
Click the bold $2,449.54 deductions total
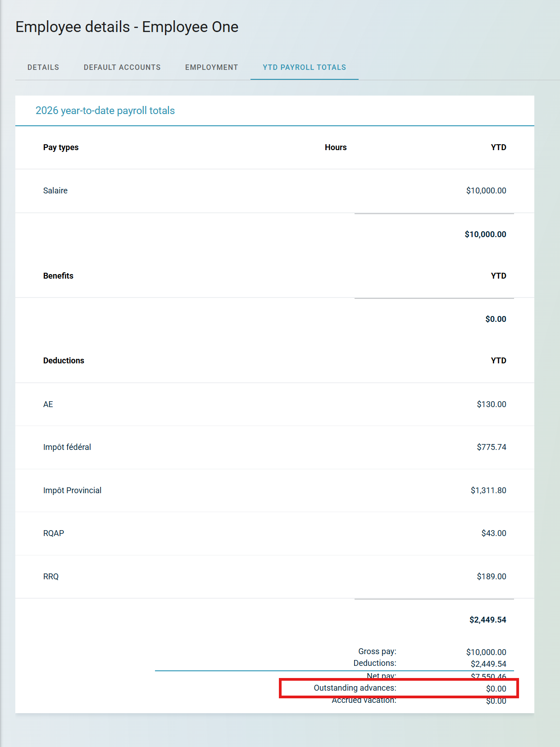tap(487, 620)
